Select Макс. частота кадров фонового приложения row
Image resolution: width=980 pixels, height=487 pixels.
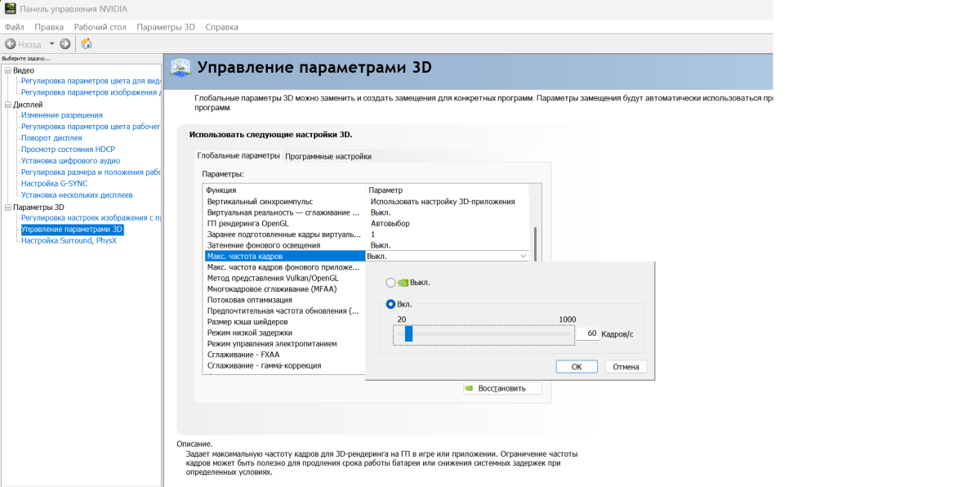[284, 267]
